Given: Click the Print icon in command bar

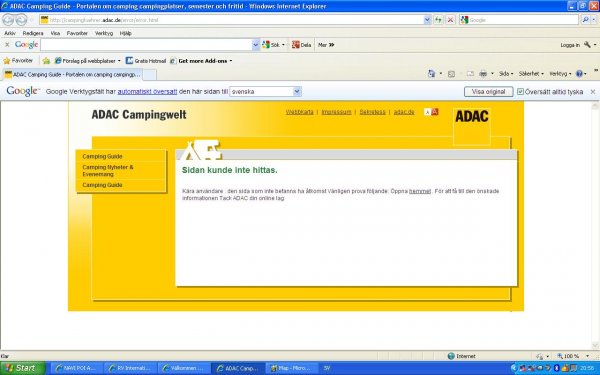Looking at the screenshot, I should click(x=483, y=73).
